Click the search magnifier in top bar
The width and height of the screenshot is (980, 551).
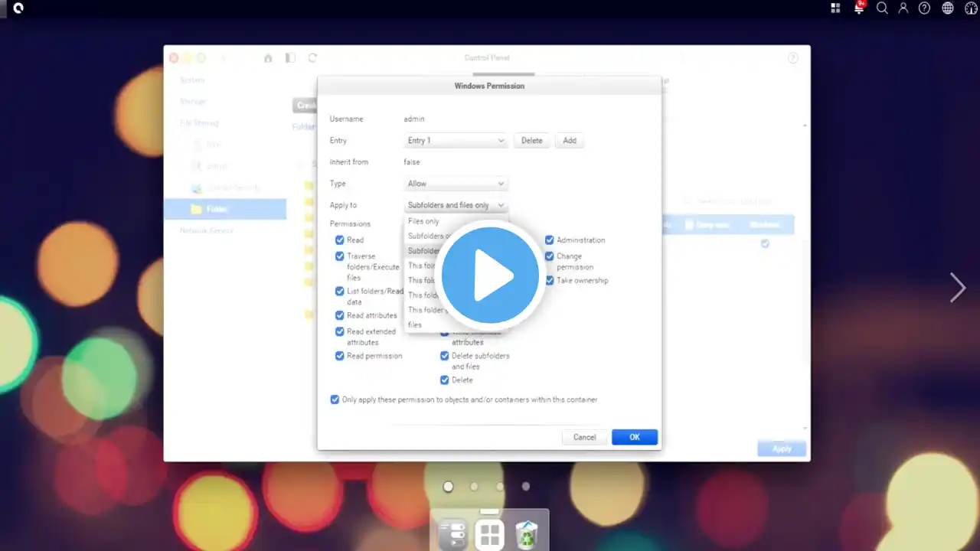tap(882, 8)
